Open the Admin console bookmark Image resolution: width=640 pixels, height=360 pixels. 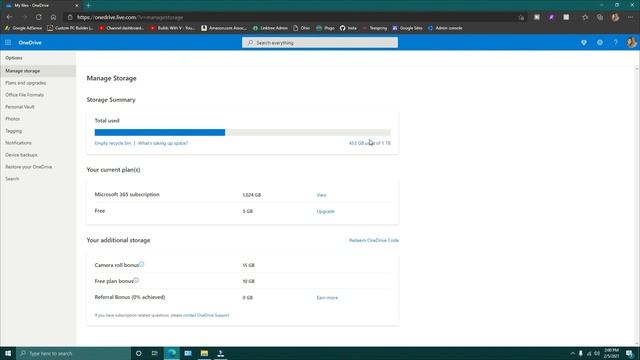(445, 28)
